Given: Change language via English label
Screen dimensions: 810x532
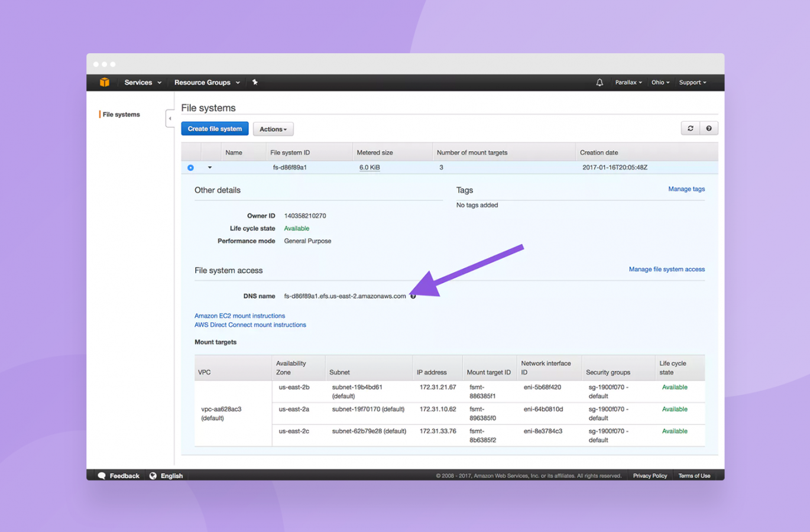Looking at the screenshot, I should 171,476.
